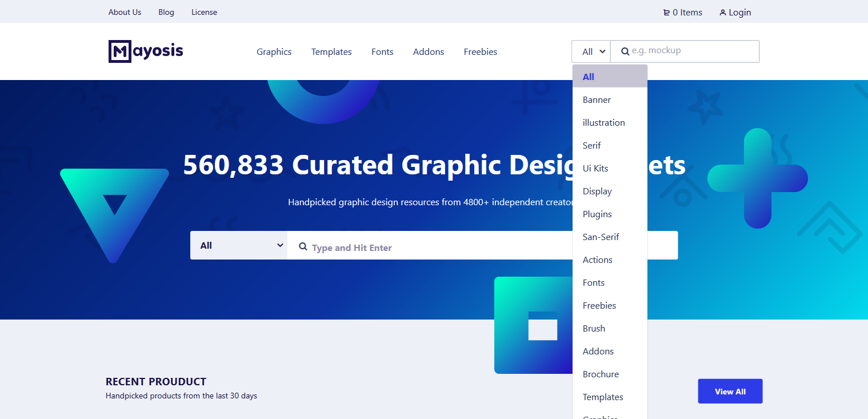868x419 pixels.
Task: Select Brush from the dropdown list
Action: [610, 328]
